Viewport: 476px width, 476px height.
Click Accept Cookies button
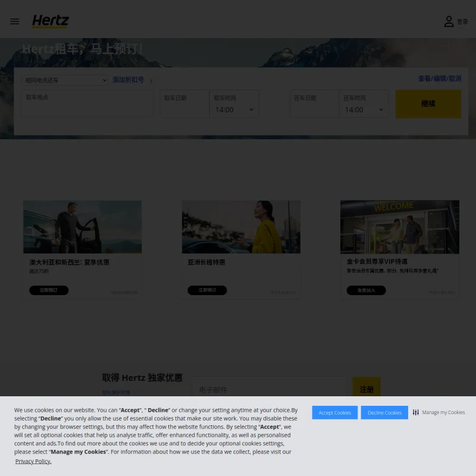[335, 412]
